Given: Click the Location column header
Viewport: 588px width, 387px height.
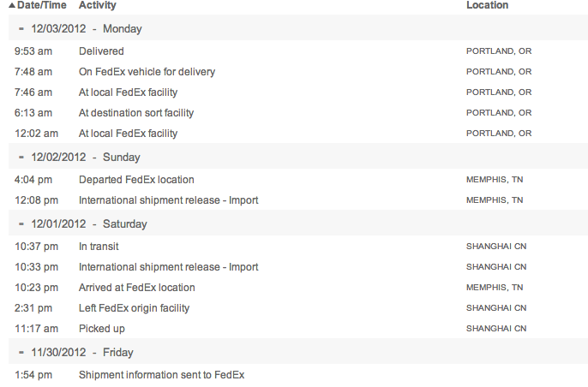Looking at the screenshot, I should (x=487, y=6).
